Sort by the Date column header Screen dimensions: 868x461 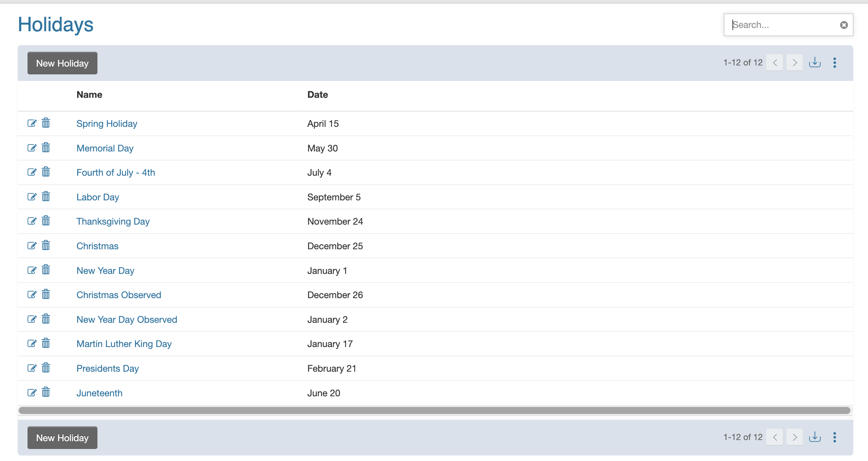318,94
